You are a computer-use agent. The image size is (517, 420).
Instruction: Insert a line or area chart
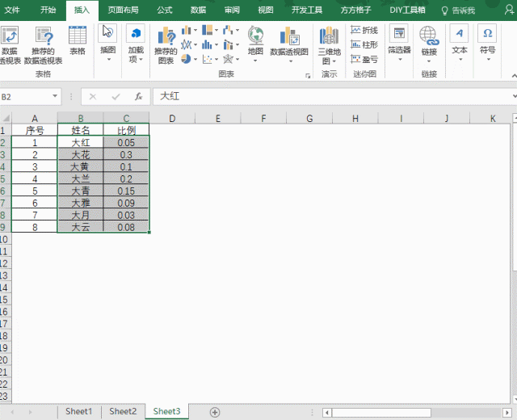click(x=187, y=44)
